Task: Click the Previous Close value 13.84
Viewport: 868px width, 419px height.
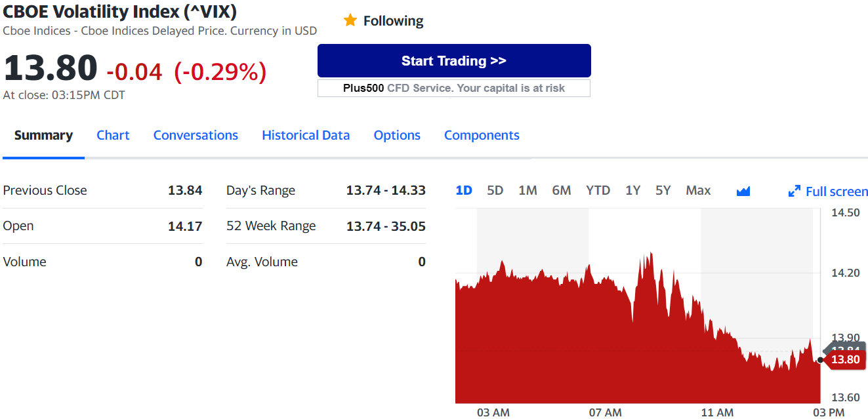Action: click(185, 190)
